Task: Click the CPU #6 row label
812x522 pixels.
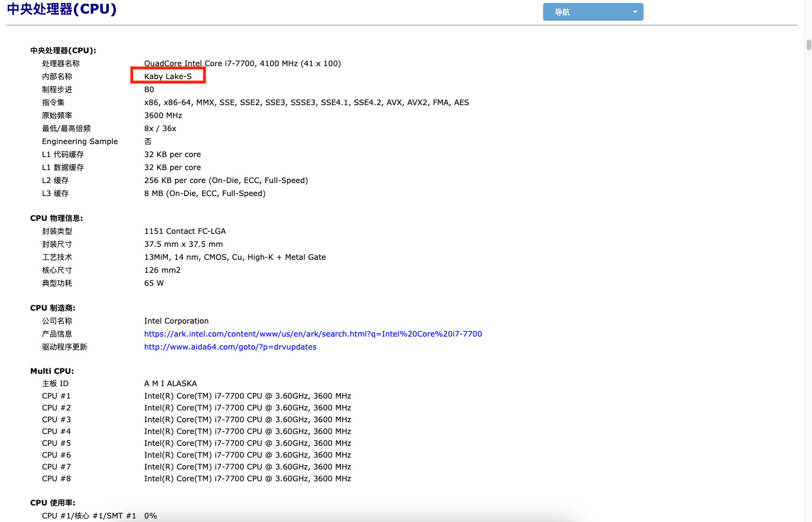Action: (56, 455)
